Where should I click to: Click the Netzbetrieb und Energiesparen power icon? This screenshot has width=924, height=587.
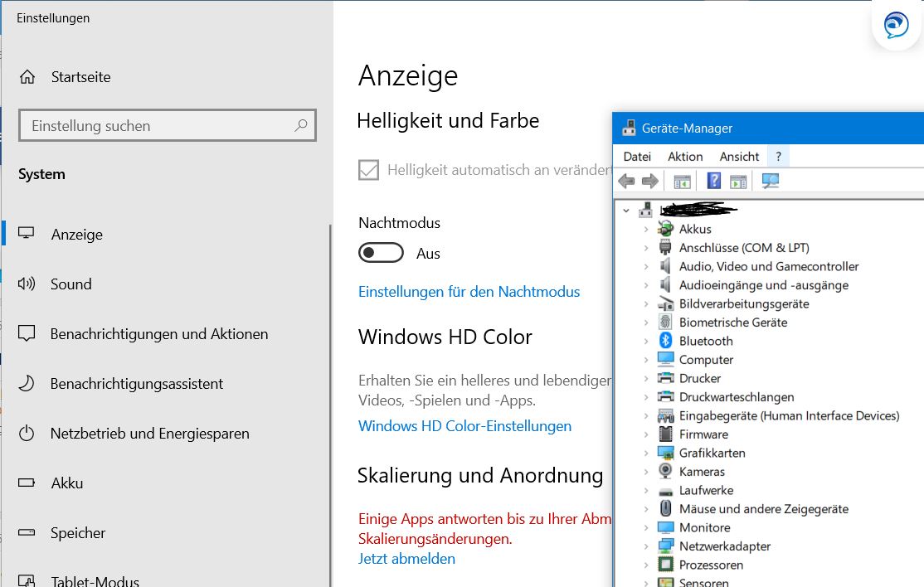point(27,434)
